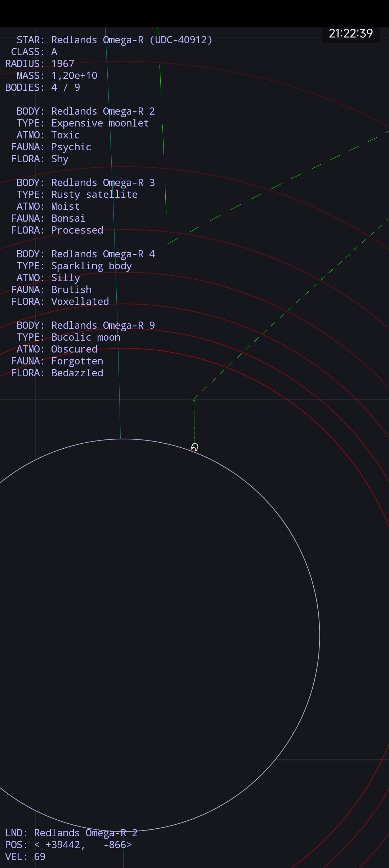389x868 pixels.
Task: Click FAUNA: Psychic line
Action: [x=51, y=147]
